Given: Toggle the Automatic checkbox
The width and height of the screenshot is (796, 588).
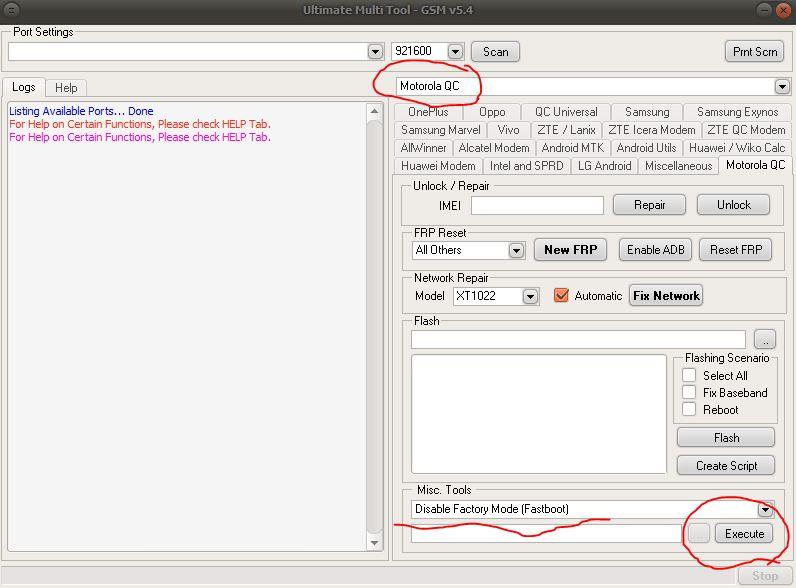Looking at the screenshot, I should [561, 296].
